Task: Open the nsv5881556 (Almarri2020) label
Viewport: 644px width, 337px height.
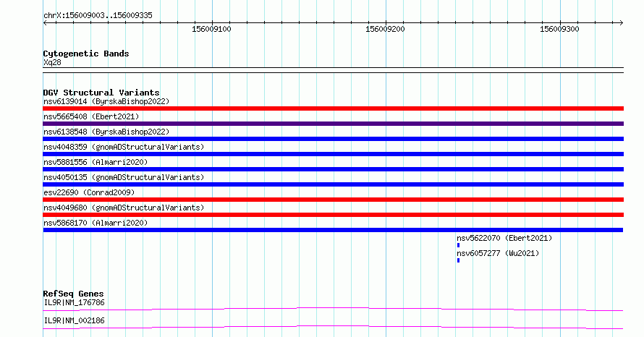Action: 96,162
